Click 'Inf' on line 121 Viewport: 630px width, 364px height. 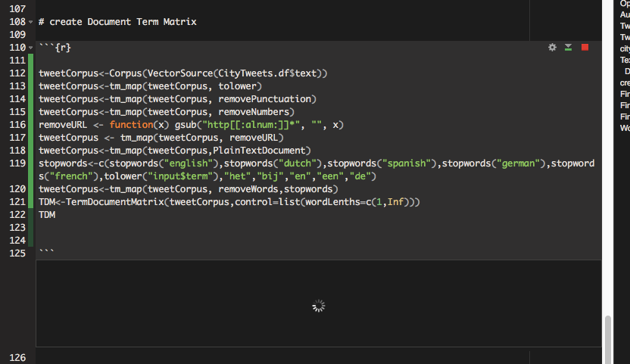pyautogui.click(x=395, y=202)
